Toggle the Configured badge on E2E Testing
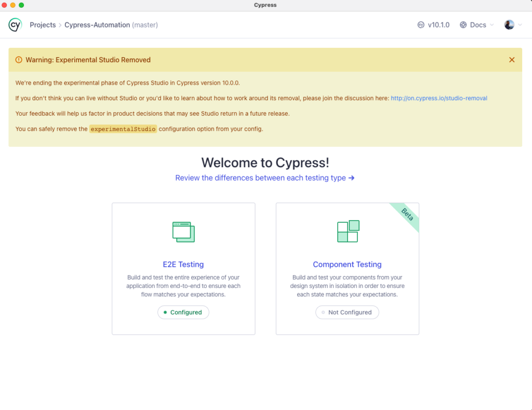The image size is (532, 410). [183, 312]
